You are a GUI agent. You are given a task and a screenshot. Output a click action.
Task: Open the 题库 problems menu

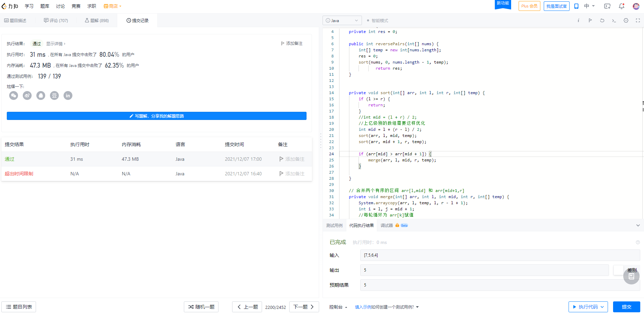45,6
